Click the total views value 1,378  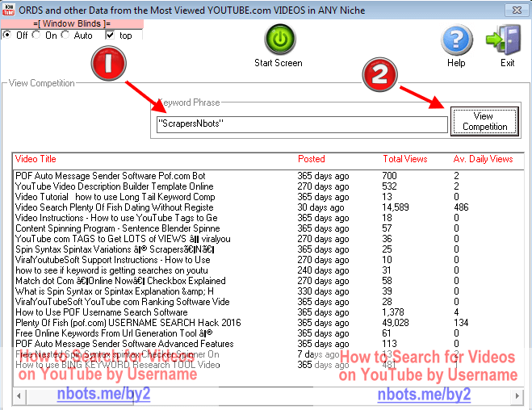click(393, 312)
